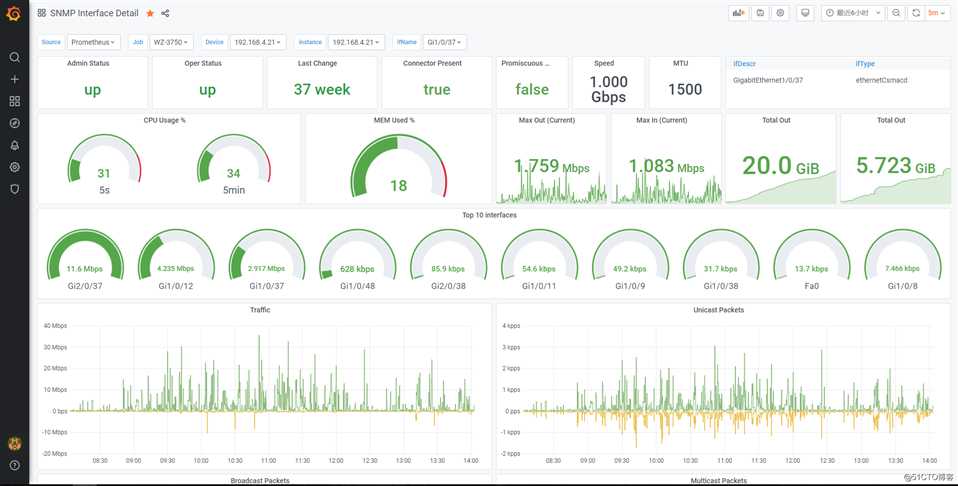Open the search icon in sidebar
This screenshot has width=958, height=486.
(x=15, y=57)
